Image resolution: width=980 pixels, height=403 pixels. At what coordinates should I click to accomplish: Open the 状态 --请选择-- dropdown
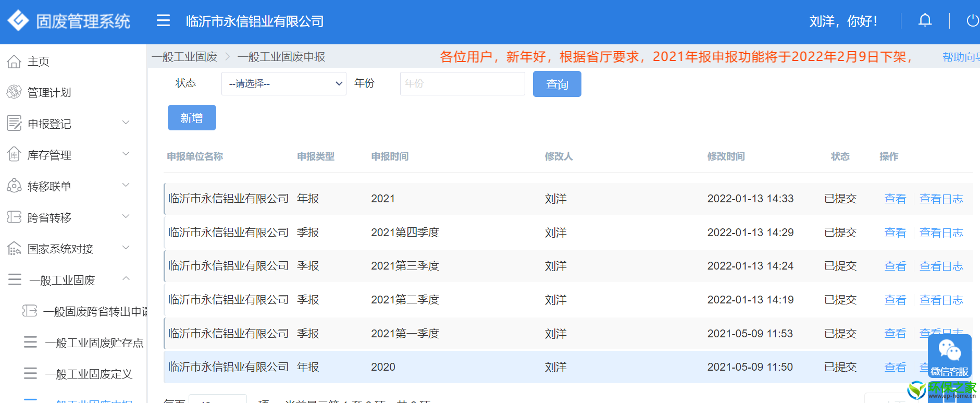click(x=284, y=83)
